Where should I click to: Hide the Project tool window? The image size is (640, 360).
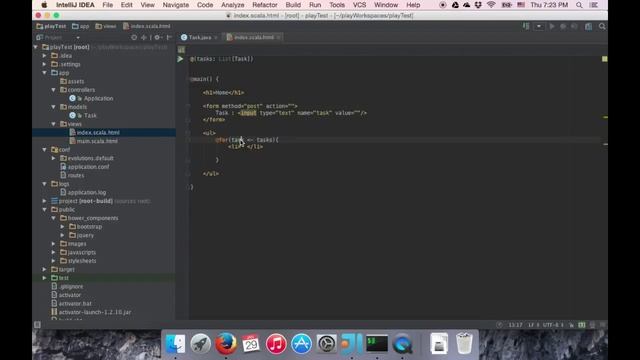[169, 37]
